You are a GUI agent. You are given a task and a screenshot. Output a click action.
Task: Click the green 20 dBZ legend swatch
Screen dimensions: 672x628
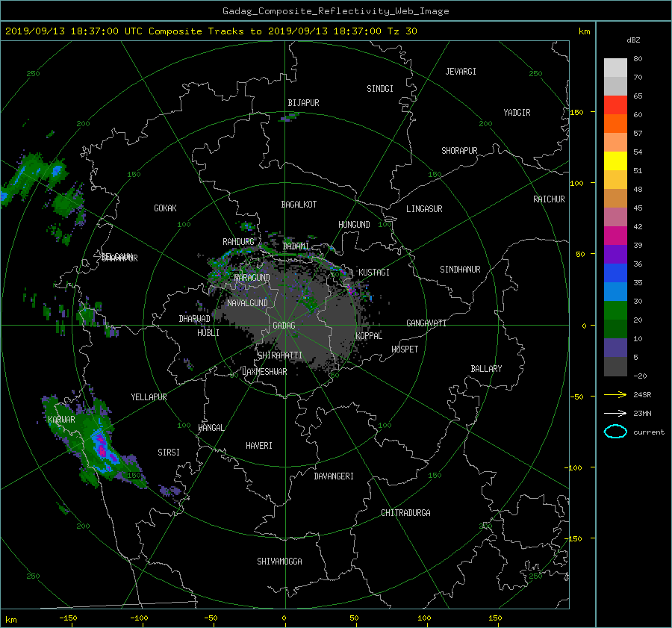tap(615, 310)
